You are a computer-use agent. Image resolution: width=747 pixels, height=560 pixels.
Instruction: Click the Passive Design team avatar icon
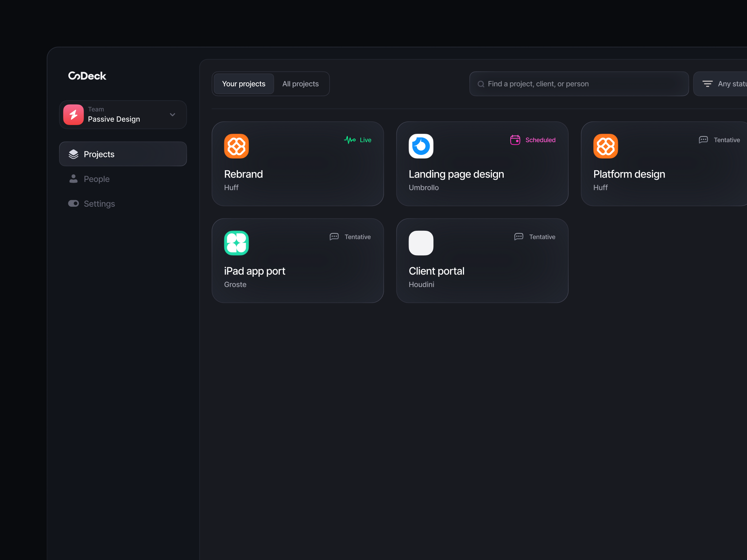tap(73, 114)
